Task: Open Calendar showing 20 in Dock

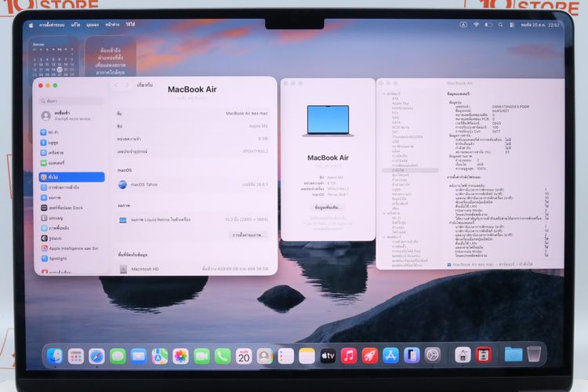Action: [244, 356]
